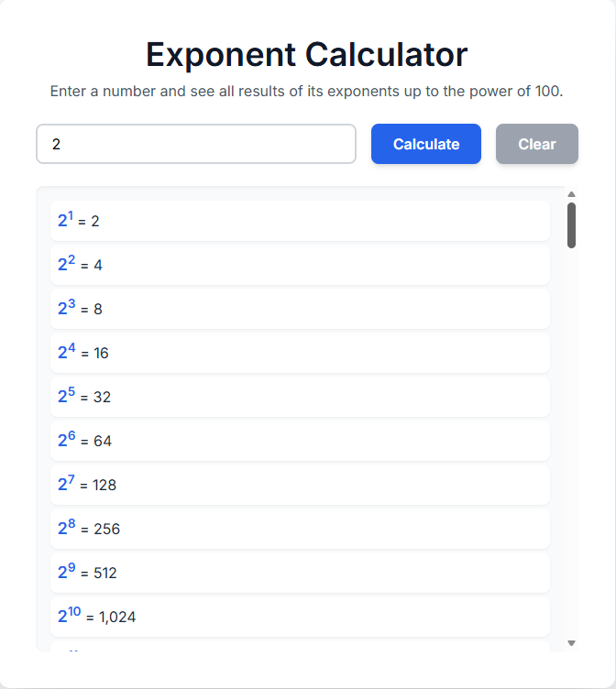Select the result row showing 2¹ = 2
Viewport: 616px width, 689px height.
300,221
